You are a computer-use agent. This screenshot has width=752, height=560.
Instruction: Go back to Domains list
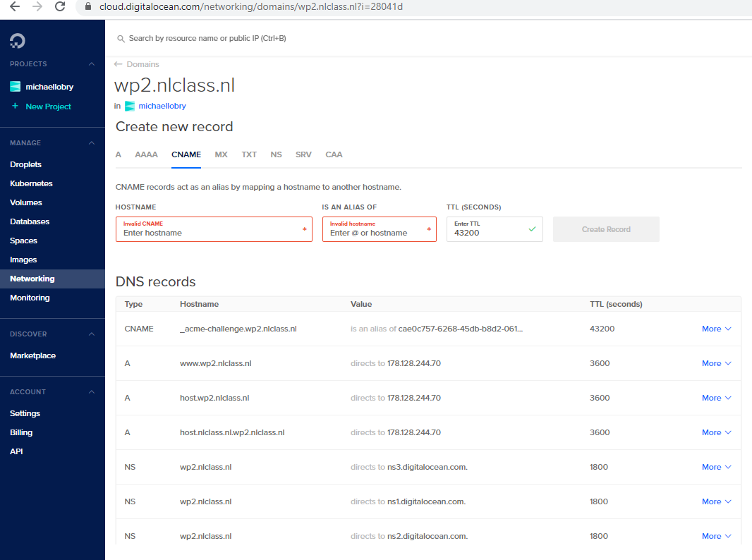point(143,64)
